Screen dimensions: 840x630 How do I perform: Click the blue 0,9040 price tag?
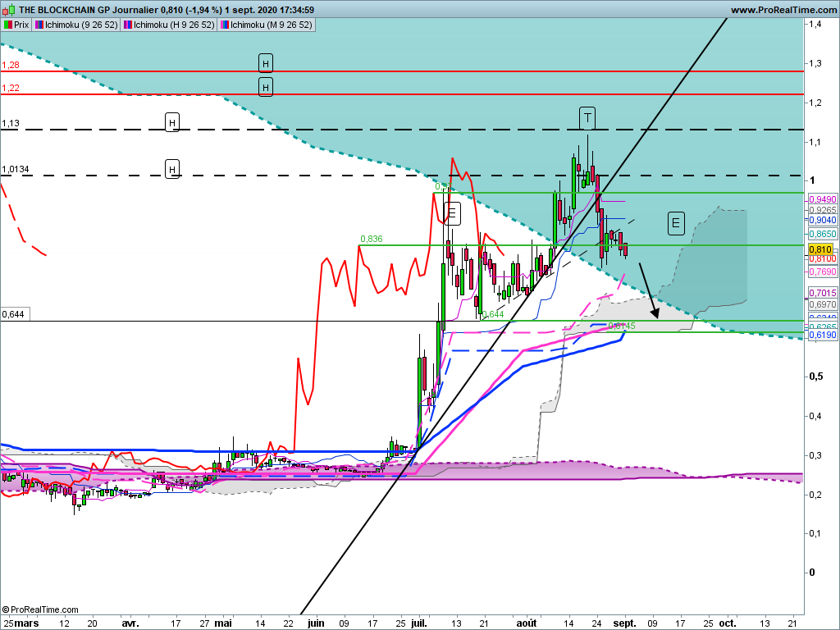[822, 220]
